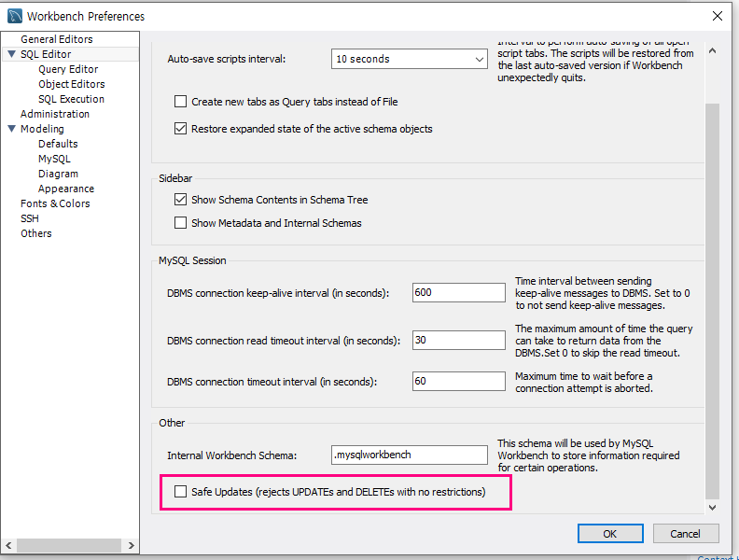Enable the Safe Updates checkbox
Image resolution: width=739 pixels, height=560 pixels.
click(180, 492)
